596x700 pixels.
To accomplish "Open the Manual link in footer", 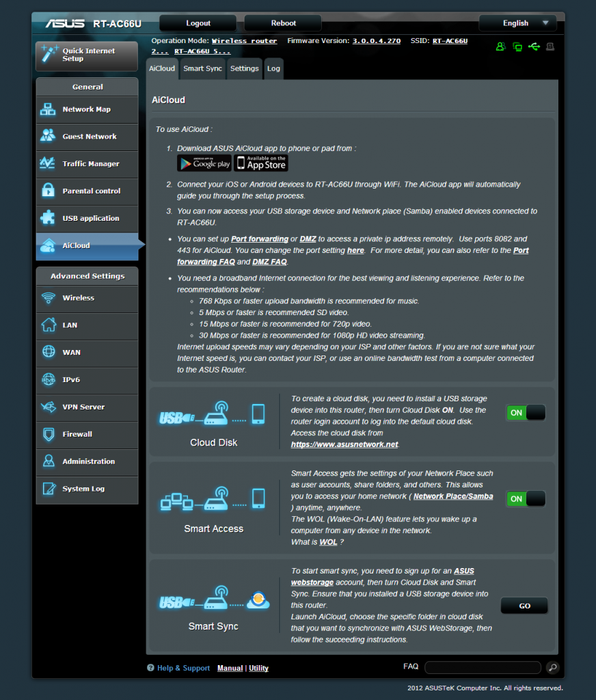I will click(x=230, y=669).
